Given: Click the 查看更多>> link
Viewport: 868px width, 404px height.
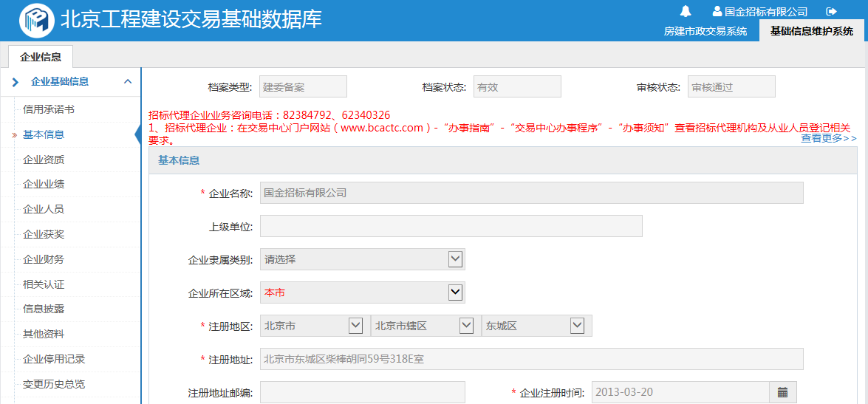Looking at the screenshot, I should [828, 138].
